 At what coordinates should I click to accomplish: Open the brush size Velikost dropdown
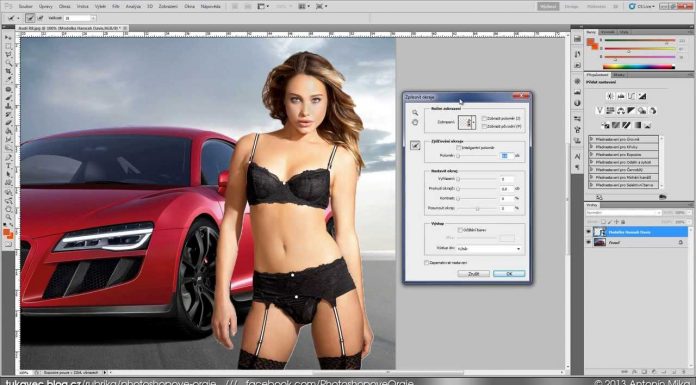[x=93, y=18]
